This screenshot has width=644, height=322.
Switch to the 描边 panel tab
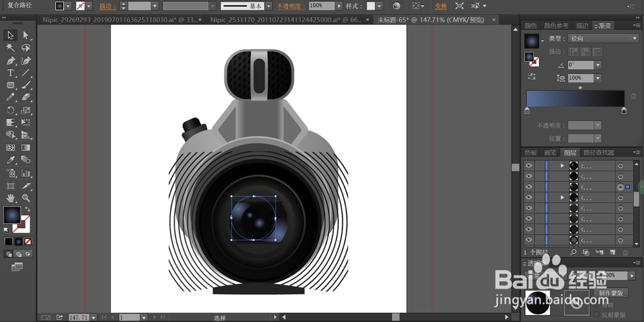[582, 26]
